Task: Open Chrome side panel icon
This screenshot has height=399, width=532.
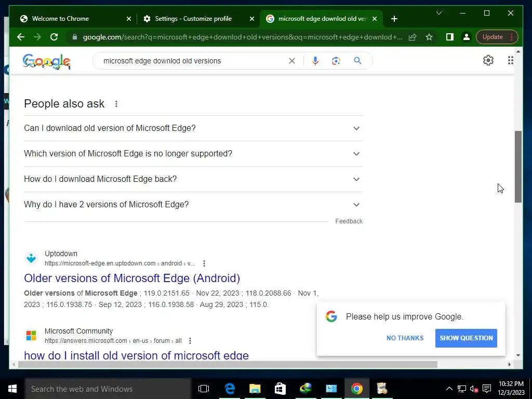Action: click(x=449, y=37)
